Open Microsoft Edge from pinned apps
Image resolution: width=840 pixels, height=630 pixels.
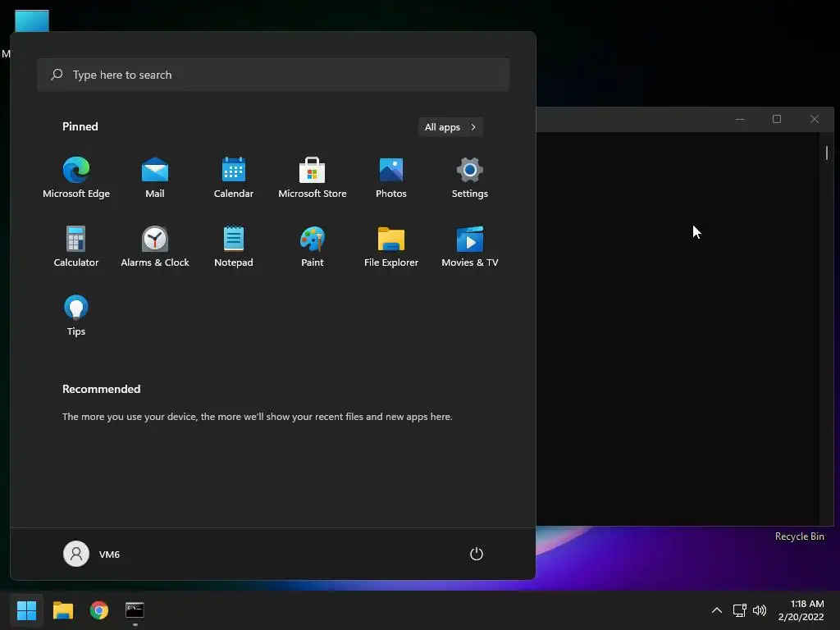tap(76, 178)
